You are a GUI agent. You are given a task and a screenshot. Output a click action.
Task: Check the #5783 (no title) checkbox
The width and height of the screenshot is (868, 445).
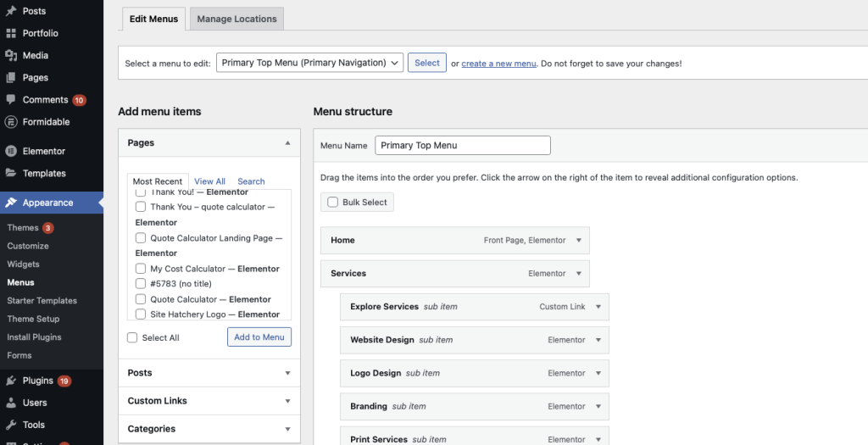click(141, 283)
